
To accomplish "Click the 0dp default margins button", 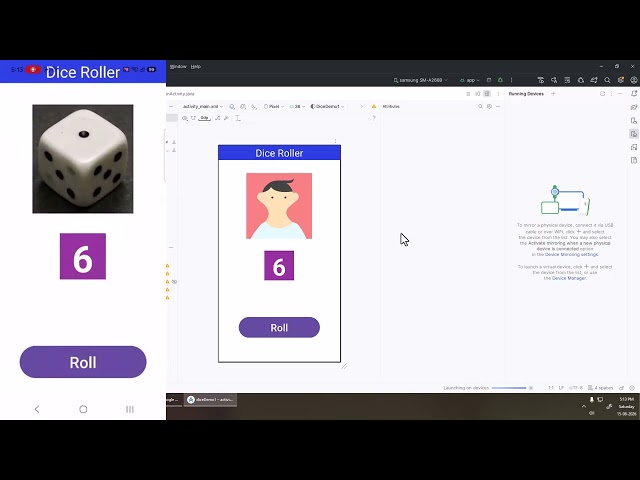I will coord(204,118).
